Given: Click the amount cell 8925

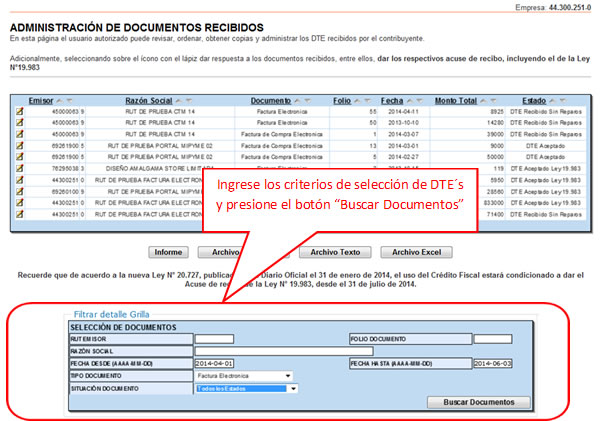Looking at the screenshot, I should 497,111.
